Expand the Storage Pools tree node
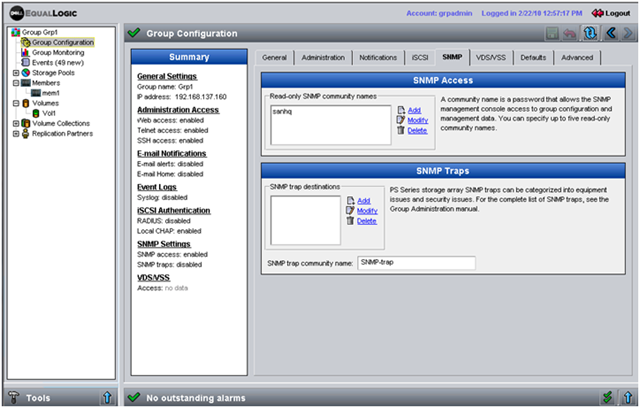 (16, 73)
